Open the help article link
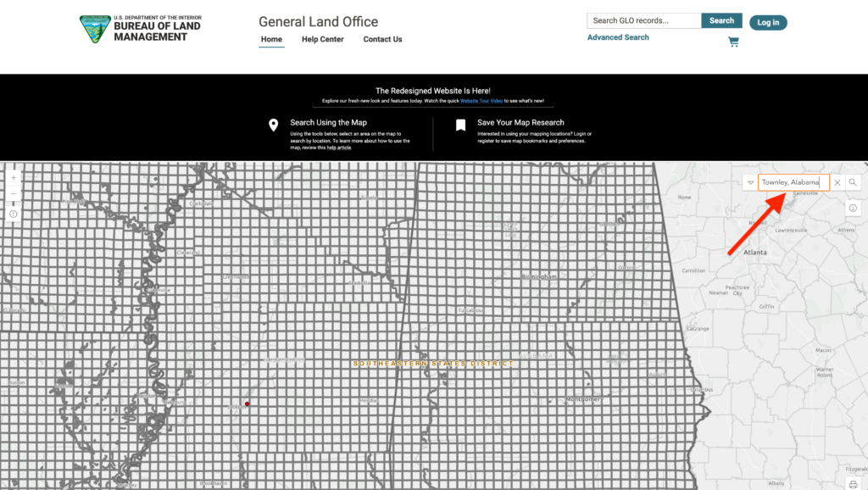Image resolution: width=868 pixels, height=490 pixels. pos(339,148)
